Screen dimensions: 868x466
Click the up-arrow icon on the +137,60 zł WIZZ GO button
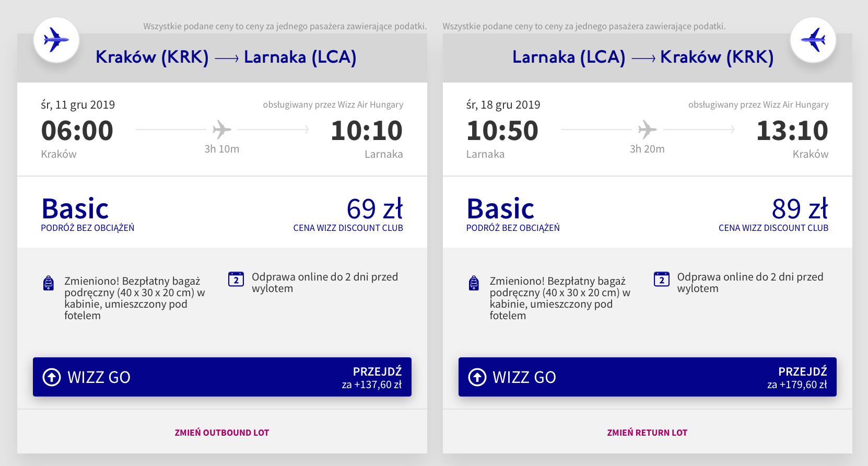tap(52, 377)
